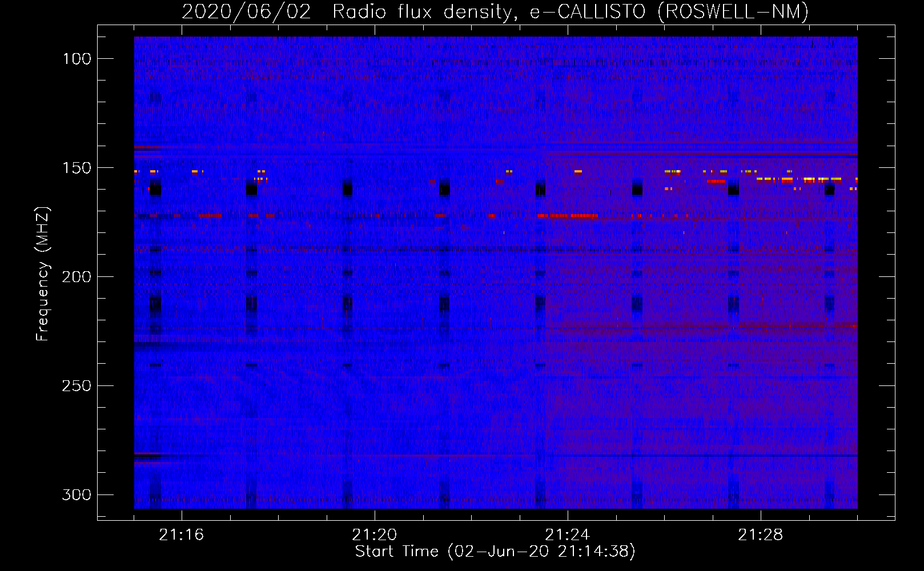Click the 200 frequency tick label
Viewport: 924px width, 571px height.
click(77, 277)
